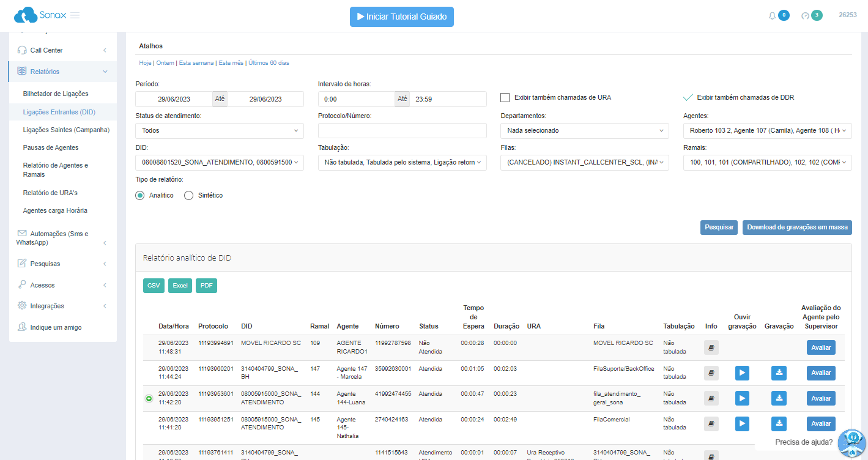Screen dimensions: 868x460
Task: Open Status de atendimento dropdown
Action: pyautogui.click(x=219, y=130)
